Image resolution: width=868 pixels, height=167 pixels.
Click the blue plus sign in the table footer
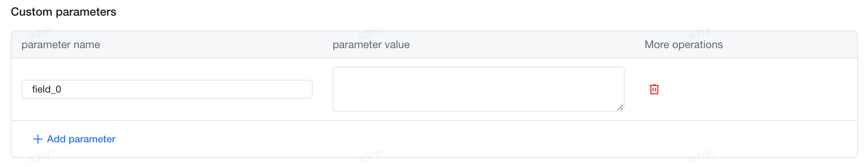click(38, 139)
